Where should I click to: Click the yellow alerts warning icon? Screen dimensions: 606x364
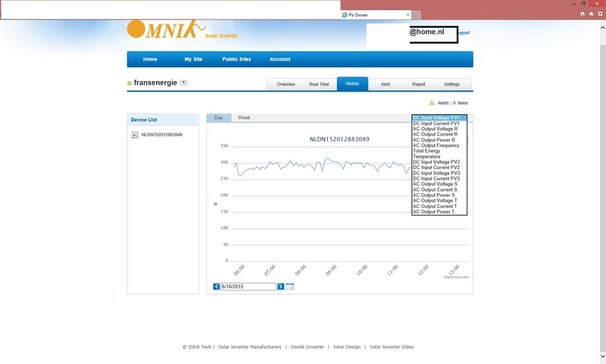432,102
